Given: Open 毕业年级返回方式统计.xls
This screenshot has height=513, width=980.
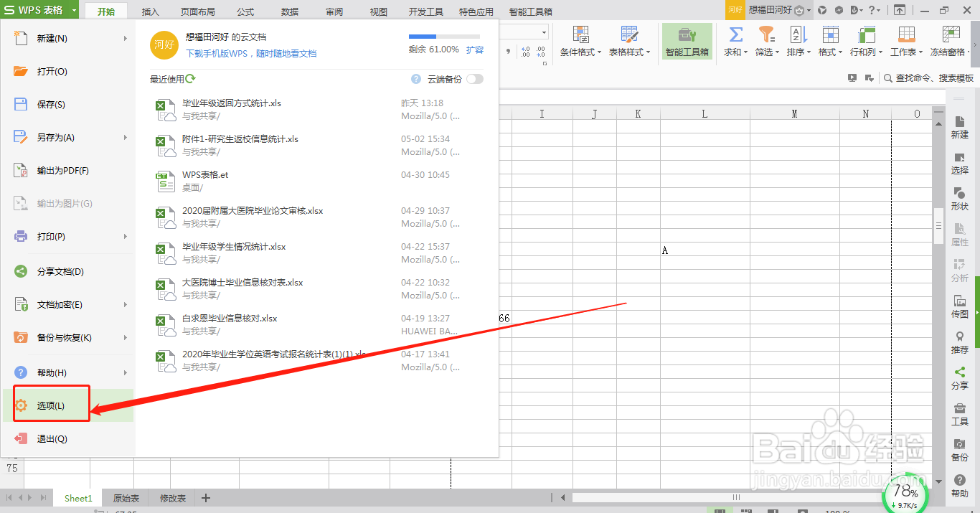Looking at the screenshot, I should tap(232, 103).
